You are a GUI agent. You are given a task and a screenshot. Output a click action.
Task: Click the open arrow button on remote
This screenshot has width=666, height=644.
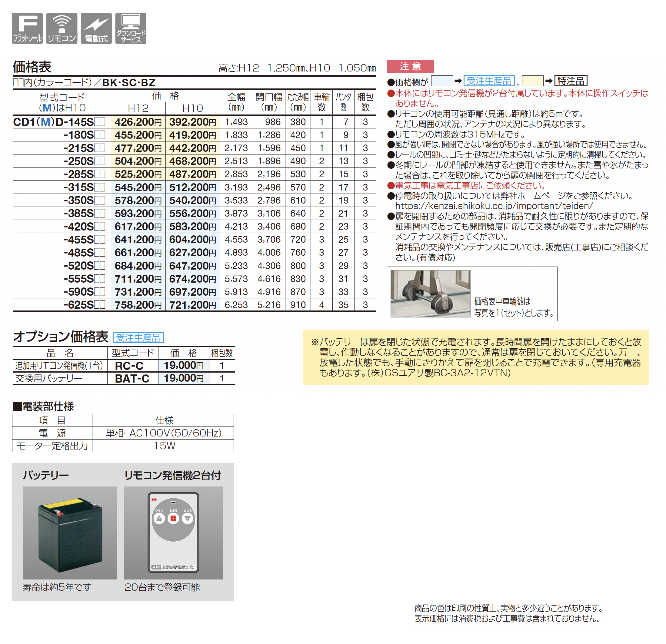coord(159,518)
